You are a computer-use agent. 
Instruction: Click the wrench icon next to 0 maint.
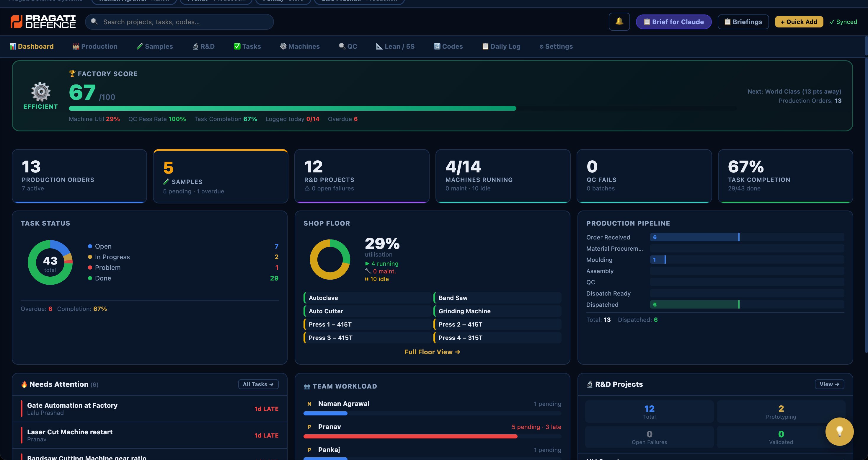coord(368,271)
